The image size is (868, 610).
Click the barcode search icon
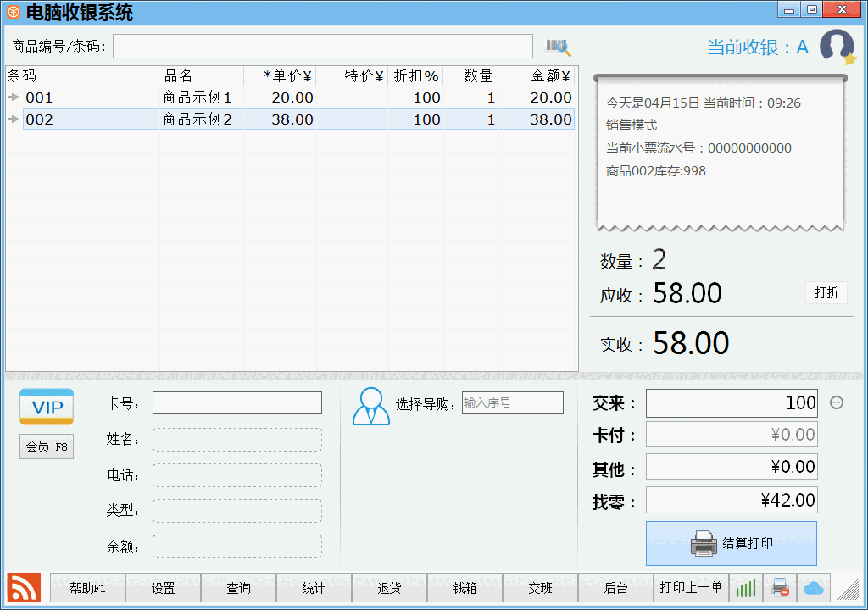click(557, 47)
